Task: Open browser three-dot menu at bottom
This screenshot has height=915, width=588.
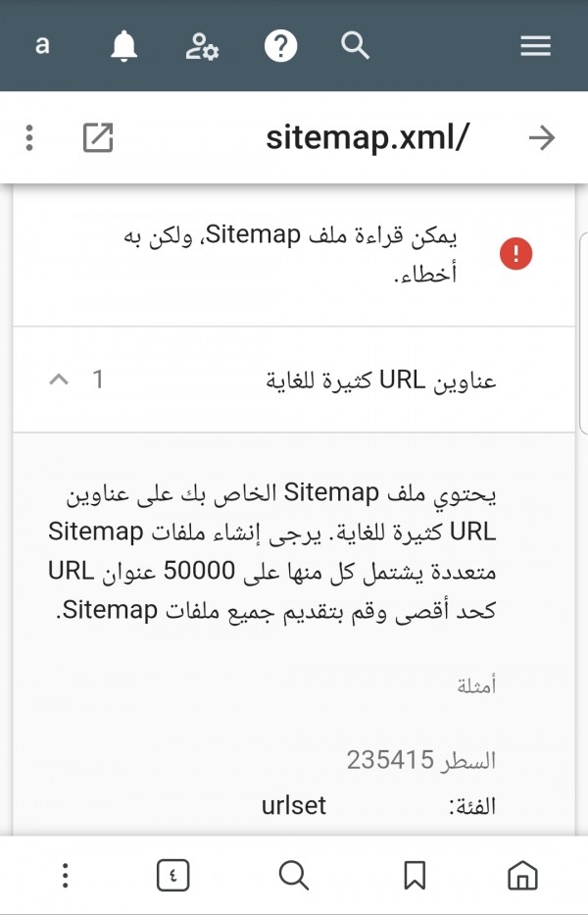Action: click(x=64, y=875)
